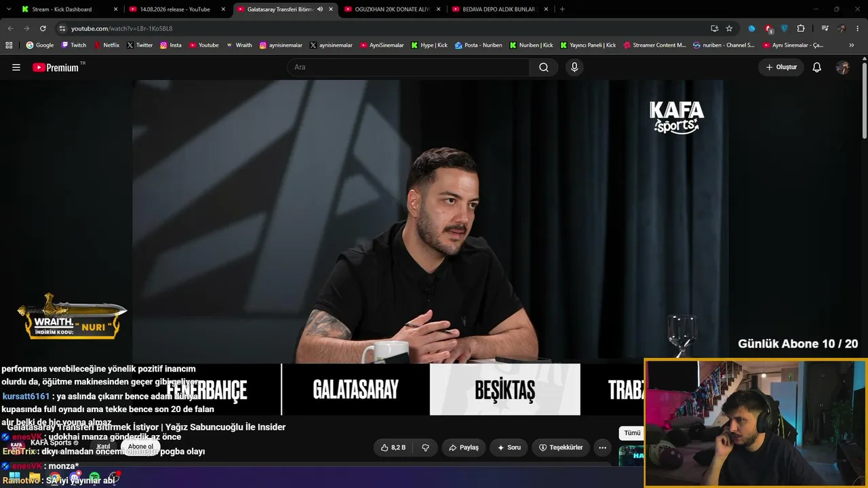Click the Teşekkürler thanks button
Viewport: 868px width, 488px height.
click(561, 447)
